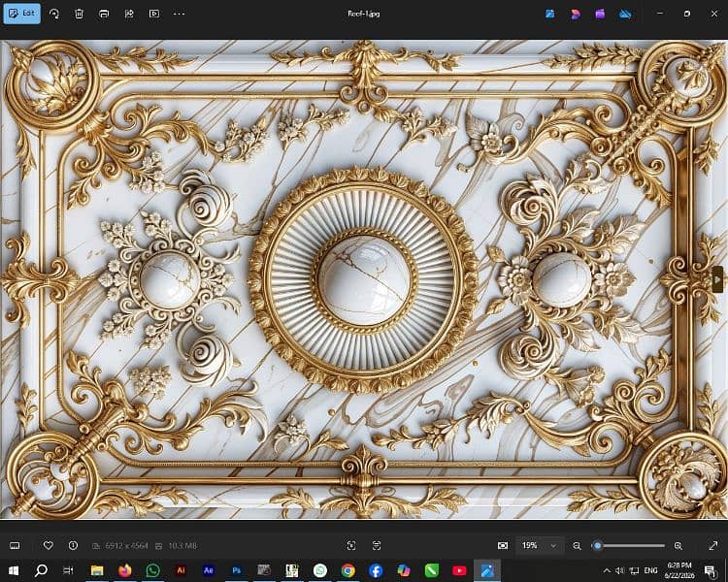The image size is (728, 582).
Task: Go to next photo with right-edge arrow
Action: point(717,279)
